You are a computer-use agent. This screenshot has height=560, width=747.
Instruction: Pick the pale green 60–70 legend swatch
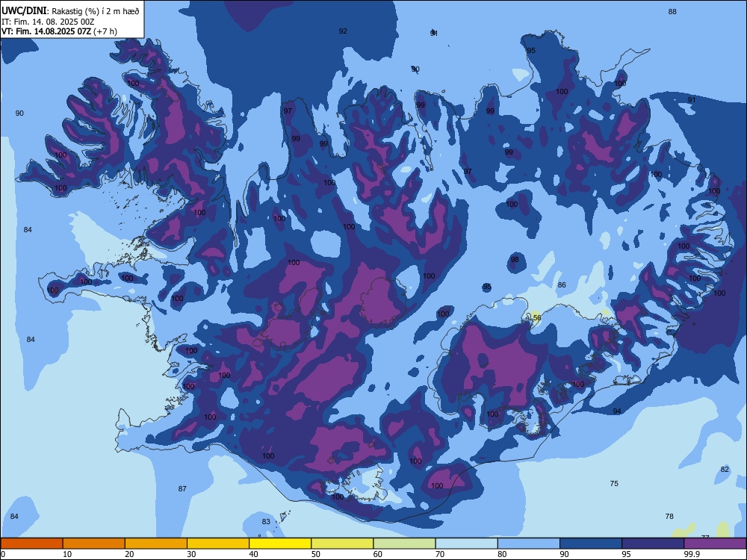pos(404,544)
